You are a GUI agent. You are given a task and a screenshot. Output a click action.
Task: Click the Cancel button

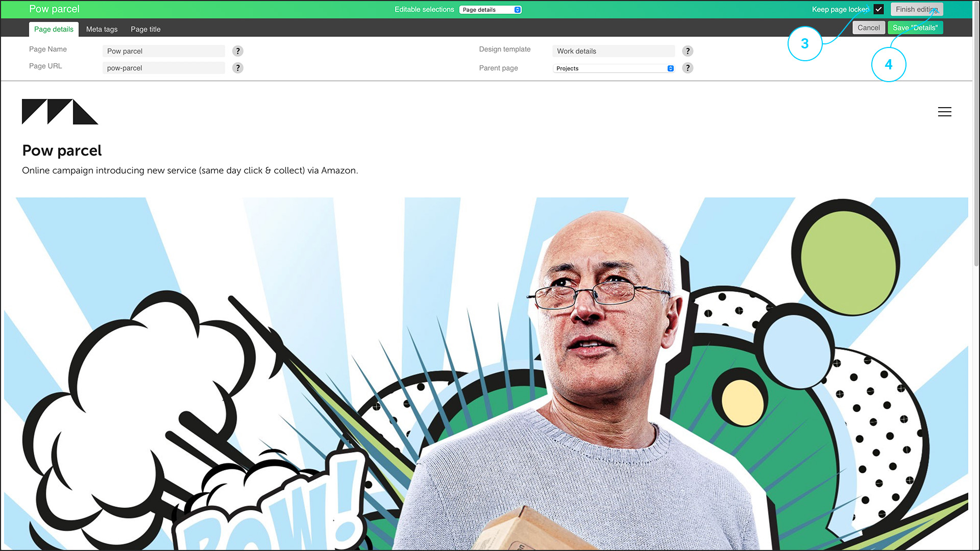tap(868, 28)
